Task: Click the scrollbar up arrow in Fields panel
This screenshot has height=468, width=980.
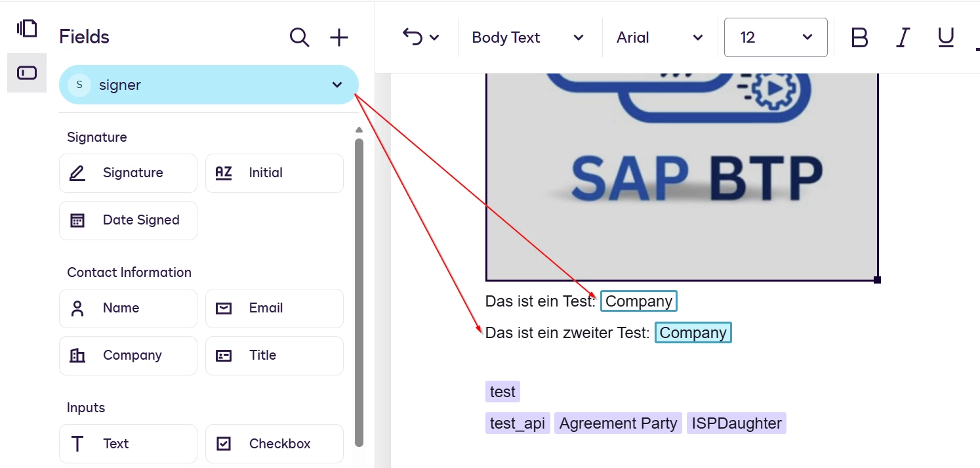Action: click(x=359, y=130)
